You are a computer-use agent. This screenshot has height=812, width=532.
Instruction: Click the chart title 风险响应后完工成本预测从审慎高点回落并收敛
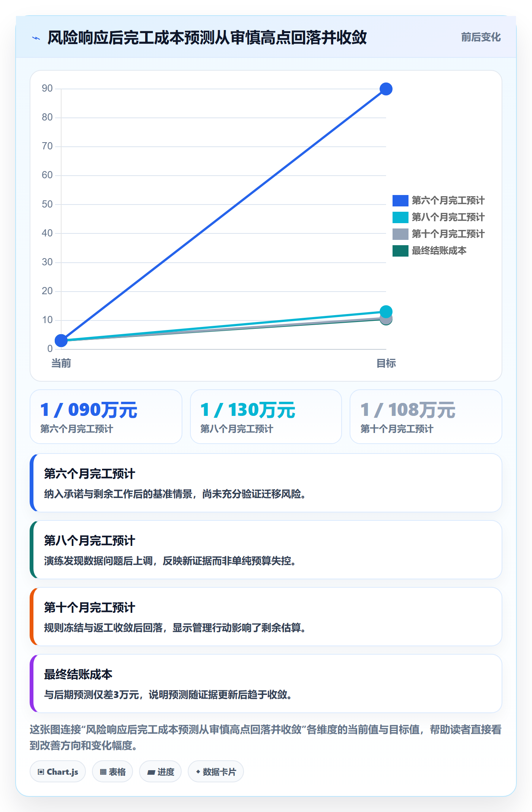tap(207, 38)
